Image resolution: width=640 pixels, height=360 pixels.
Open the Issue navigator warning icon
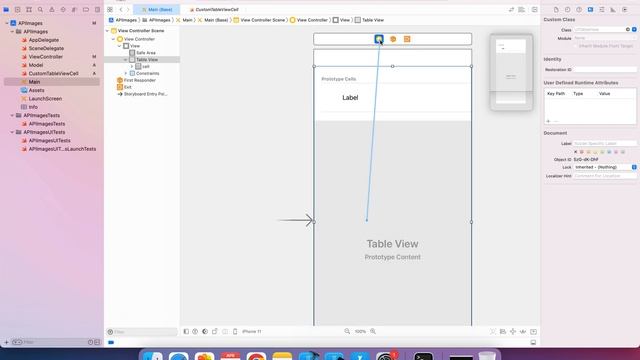(52, 9)
